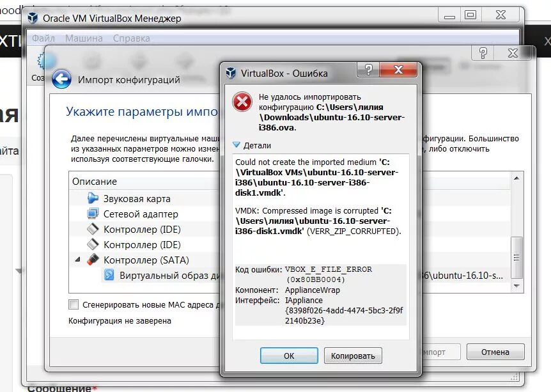Viewport: 551px width, 392px height.
Task: Click the VirtualBox cube icon in the Manager title bar
Action: click(x=33, y=17)
